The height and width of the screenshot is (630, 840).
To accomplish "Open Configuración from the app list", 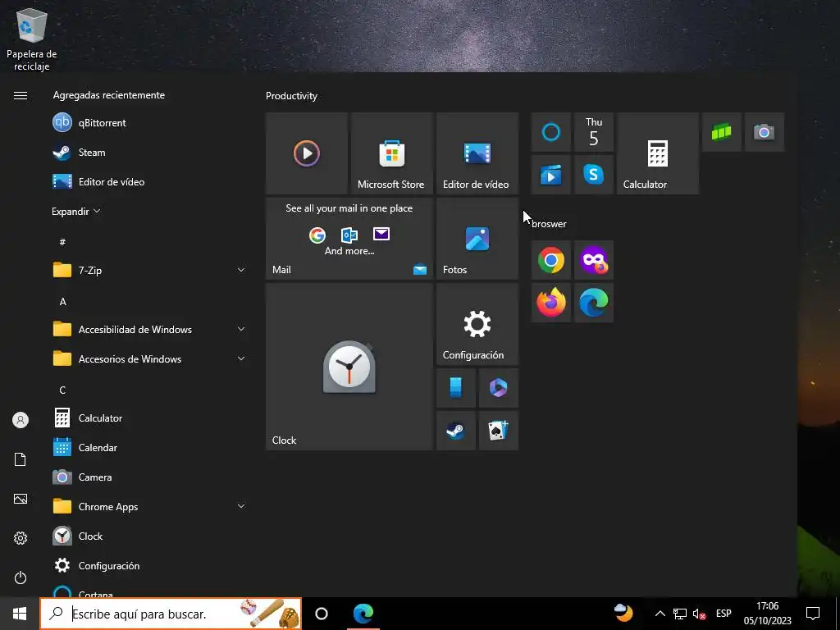I will pos(150,566).
